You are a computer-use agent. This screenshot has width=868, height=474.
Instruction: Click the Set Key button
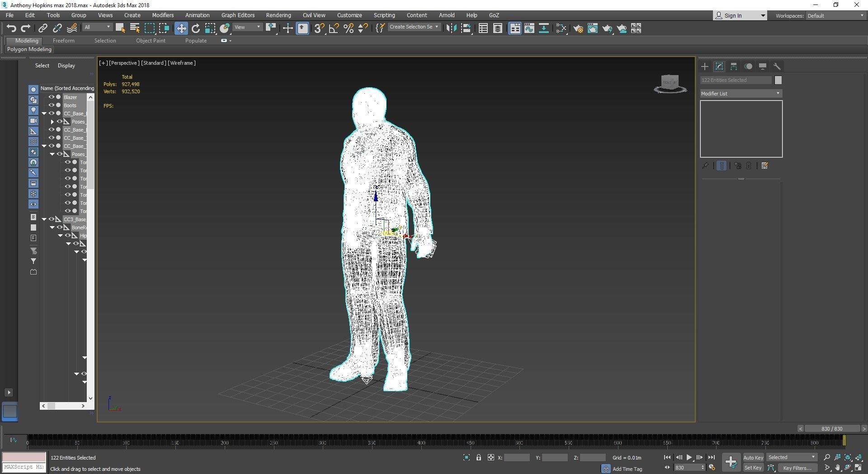tap(753, 468)
